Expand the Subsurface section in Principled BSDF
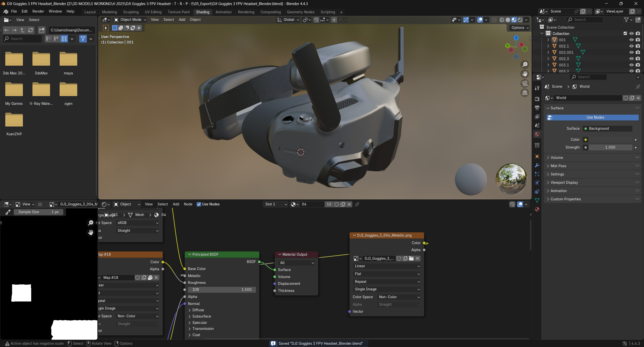This screenshot has height=347, width=644. point(201,316)
